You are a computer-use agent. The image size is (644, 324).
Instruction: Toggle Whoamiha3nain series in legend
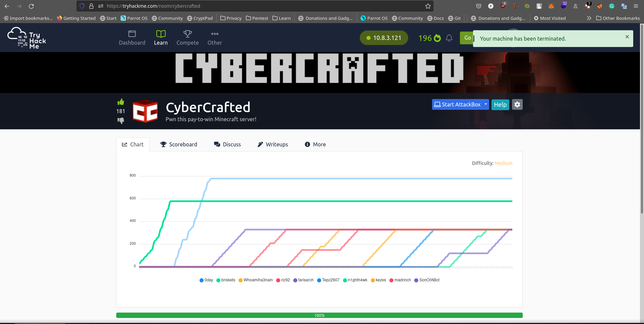256,280
